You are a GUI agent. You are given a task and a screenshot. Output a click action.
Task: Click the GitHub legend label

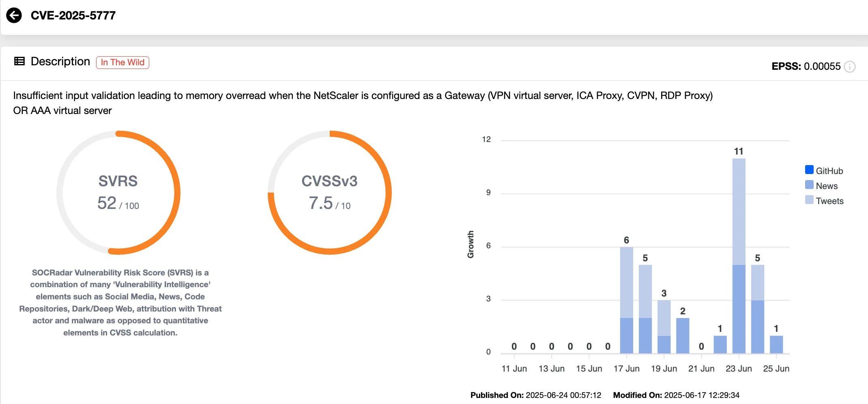(829, 171)
